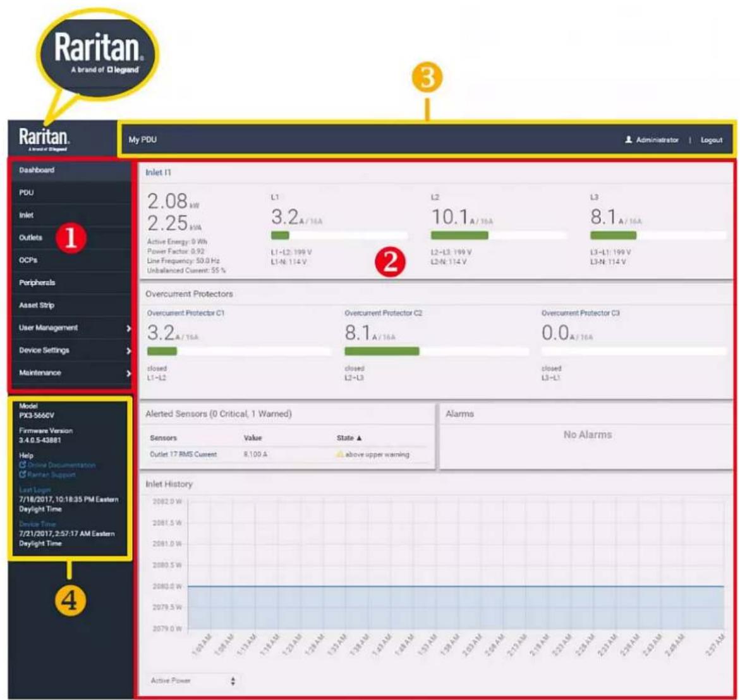This screenshot has height=700, width=740.
Task: Click the Overcurrent Protector C1 load bar
Action: pos(239,351)
